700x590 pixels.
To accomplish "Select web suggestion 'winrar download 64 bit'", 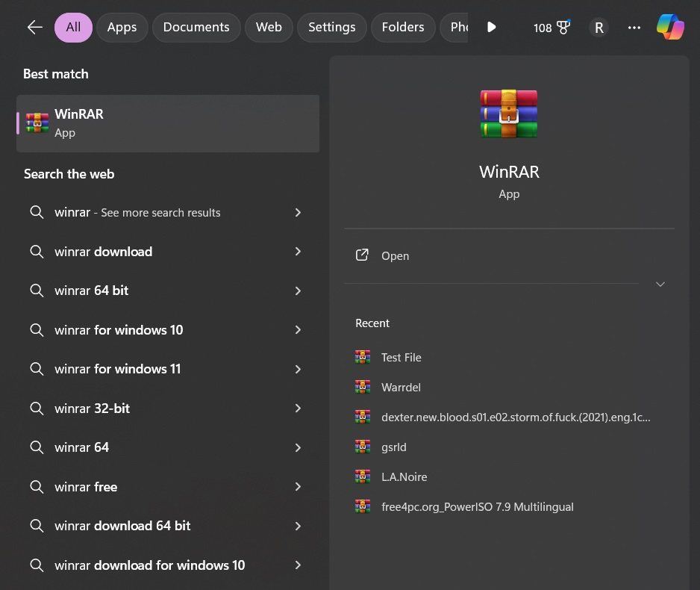I will [x=168, y=526].
